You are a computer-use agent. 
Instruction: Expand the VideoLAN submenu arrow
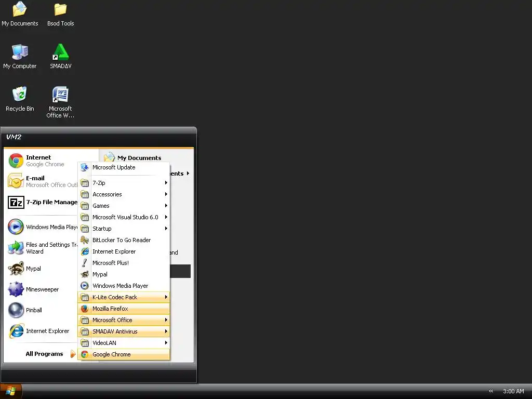coord(166,343)
